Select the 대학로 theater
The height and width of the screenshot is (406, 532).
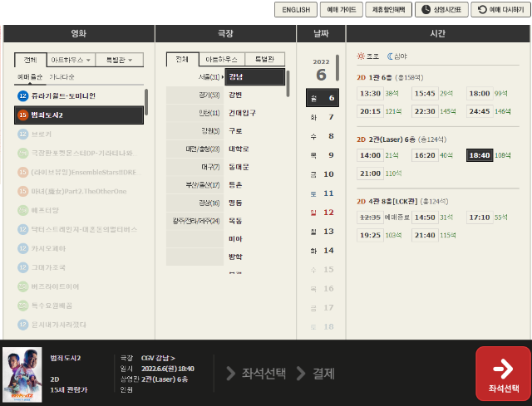[x=255, y=149]
